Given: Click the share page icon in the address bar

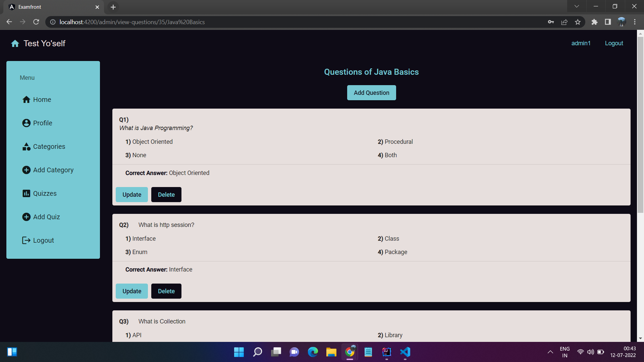Looking at the screenshot, I should [x=564, y=22].
